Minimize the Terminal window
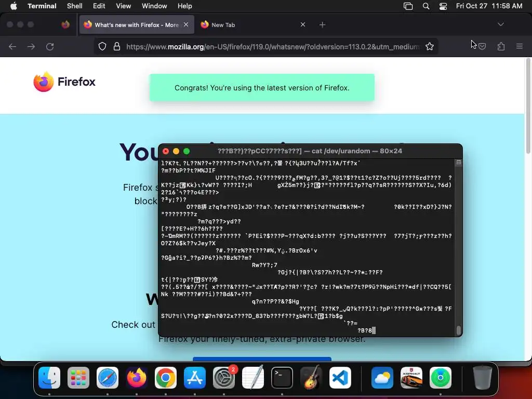The width and height of the screenshot is (532, 399). [176, 151]
